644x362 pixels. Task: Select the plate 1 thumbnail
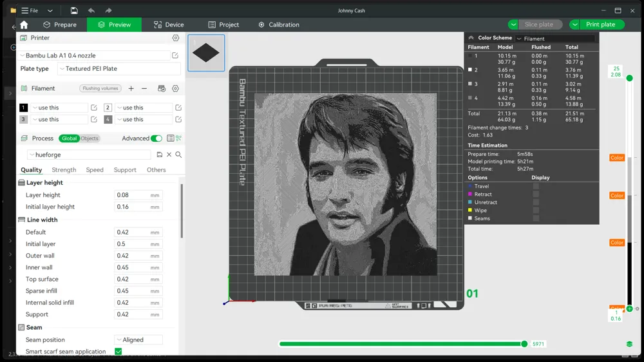(206, 53)
